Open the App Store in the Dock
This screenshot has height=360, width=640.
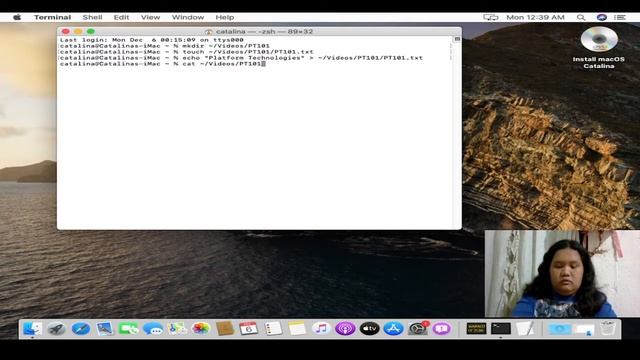pos(393,329)
